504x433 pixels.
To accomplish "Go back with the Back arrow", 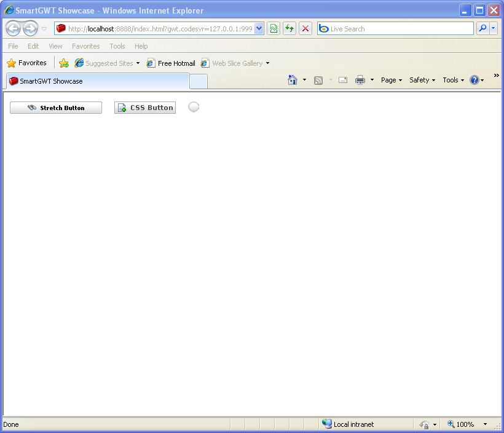I will pyautogui.click(x=13, y=29).
